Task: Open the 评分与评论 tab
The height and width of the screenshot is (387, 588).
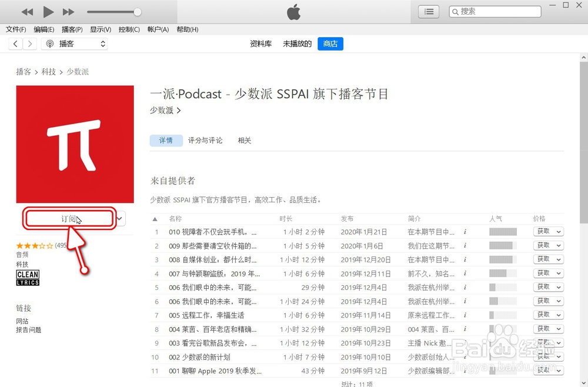Action: [x=205, y=140]
